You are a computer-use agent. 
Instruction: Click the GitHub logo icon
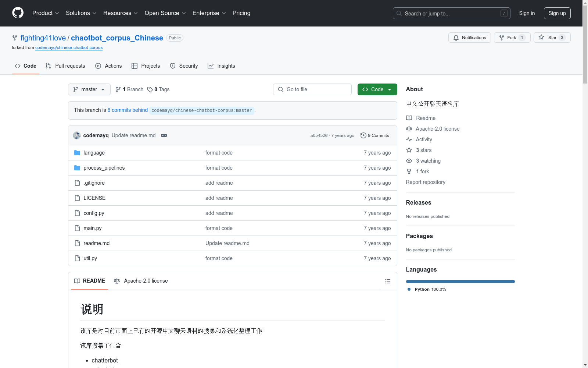[18, 13]
